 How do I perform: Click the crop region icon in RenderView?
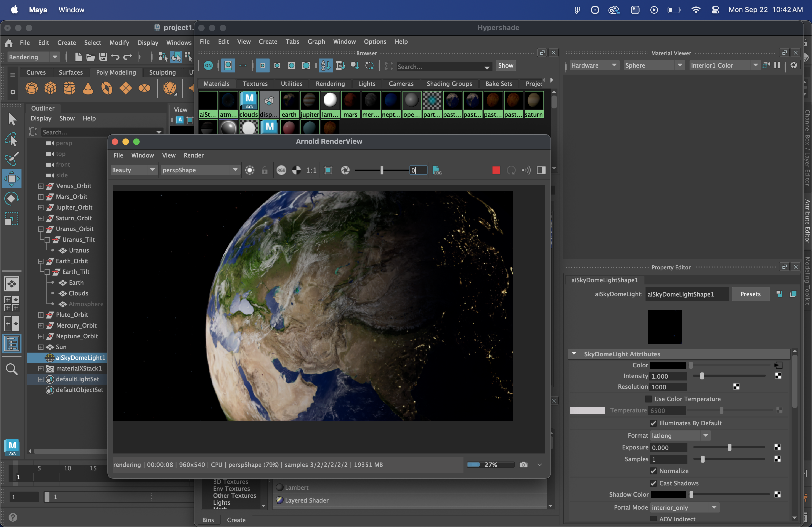point(328,170)
